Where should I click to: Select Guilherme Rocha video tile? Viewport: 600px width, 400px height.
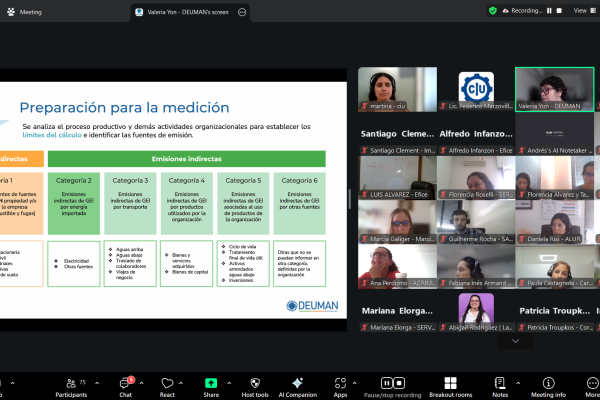pyautogui.click(x=476, y=222)
